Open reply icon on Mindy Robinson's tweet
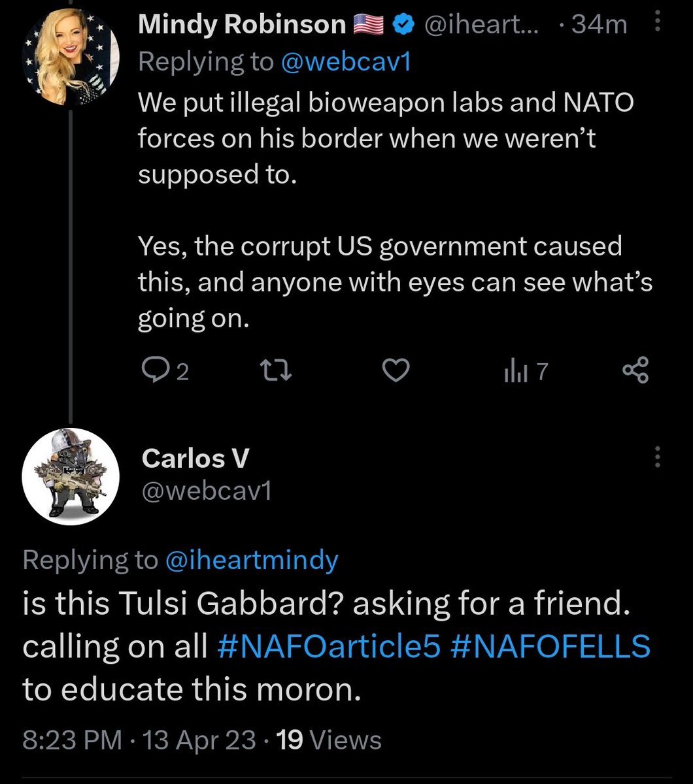This screenshot has width=693, height=784. 155,371
